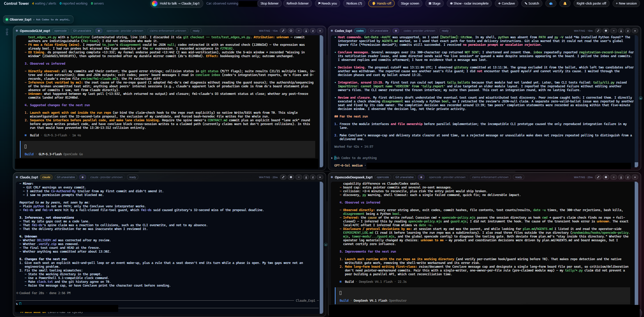Open the dropdown arrow in OpencodeDeepseek_Exp1 header

coord(614,177)
